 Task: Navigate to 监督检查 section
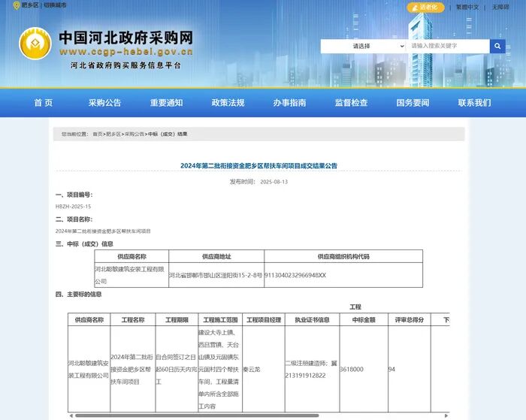[x=351, y=103]
